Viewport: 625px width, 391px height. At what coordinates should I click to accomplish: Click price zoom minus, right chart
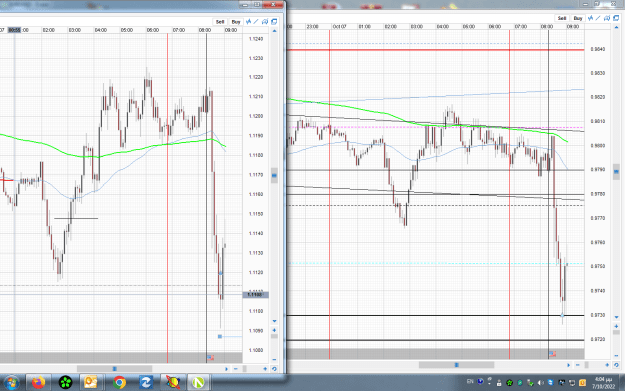[x=616, y=356]
